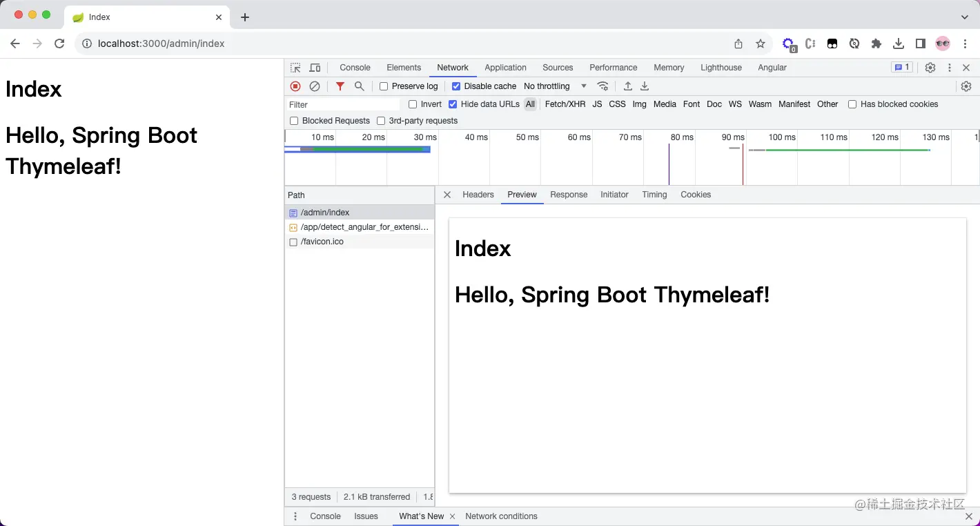This screenshot has width=980, height=526.
Task: Reload the page
Action: coord(59,43)
